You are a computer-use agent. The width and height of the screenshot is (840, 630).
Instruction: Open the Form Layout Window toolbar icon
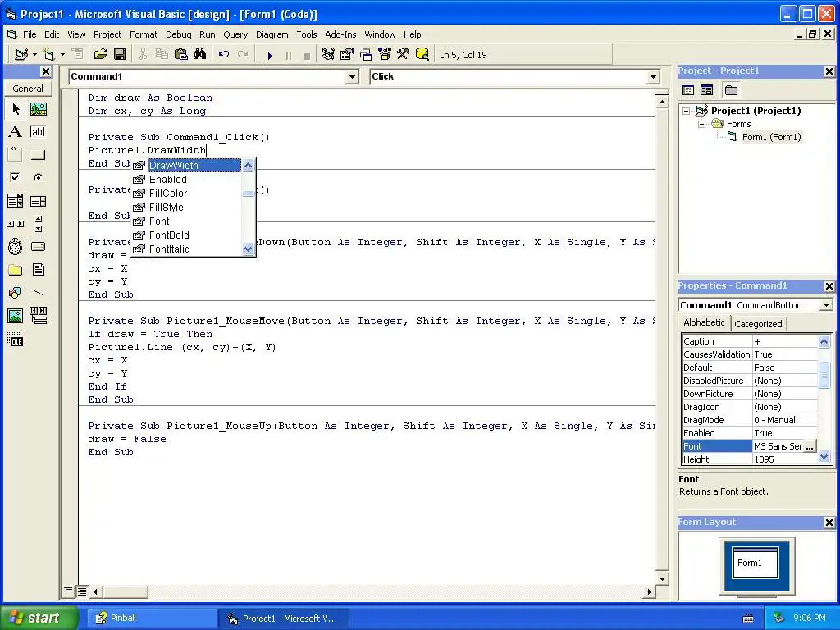pyautogui.click(x=366, y=54)
